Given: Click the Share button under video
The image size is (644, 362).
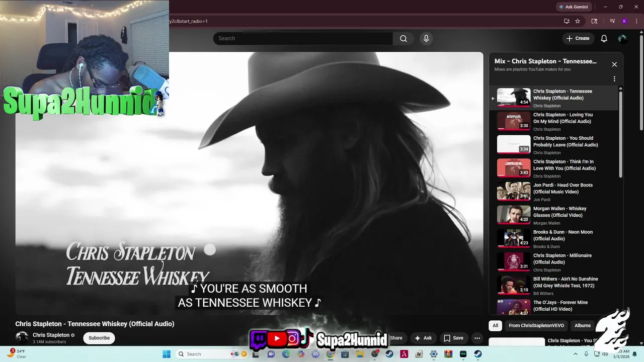Looking at the screenshot, I should (x=396, y=338).
